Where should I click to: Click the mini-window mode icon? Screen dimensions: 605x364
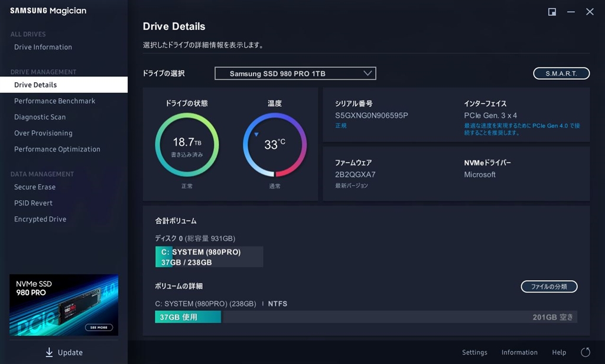tap(552, 12)
